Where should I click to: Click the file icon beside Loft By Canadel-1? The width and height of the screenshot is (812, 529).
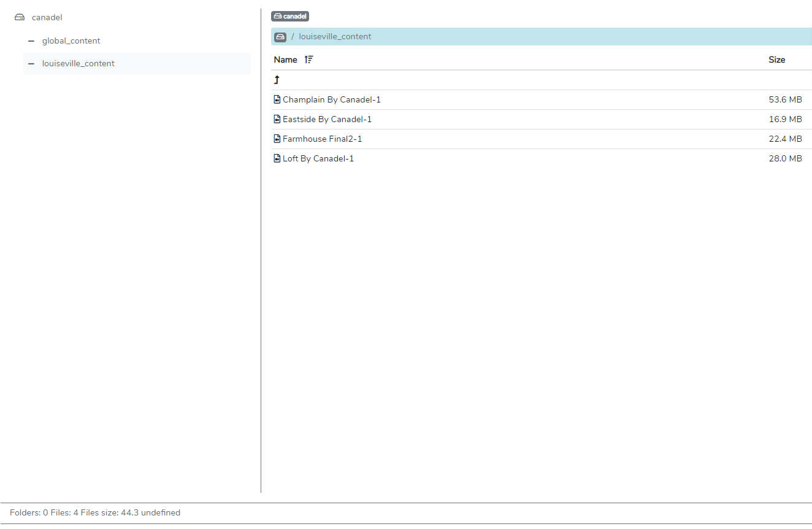[276, 158]
